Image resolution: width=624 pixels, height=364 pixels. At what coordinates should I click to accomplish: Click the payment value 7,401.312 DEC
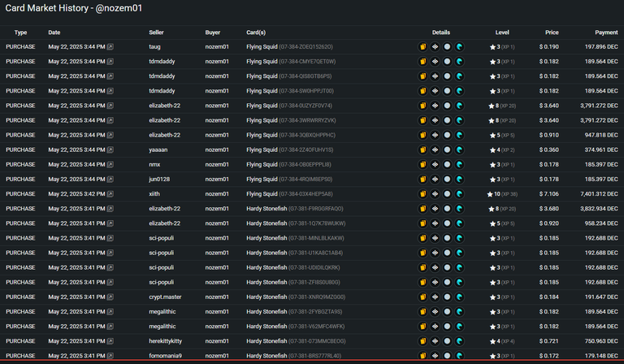[599, 194]
